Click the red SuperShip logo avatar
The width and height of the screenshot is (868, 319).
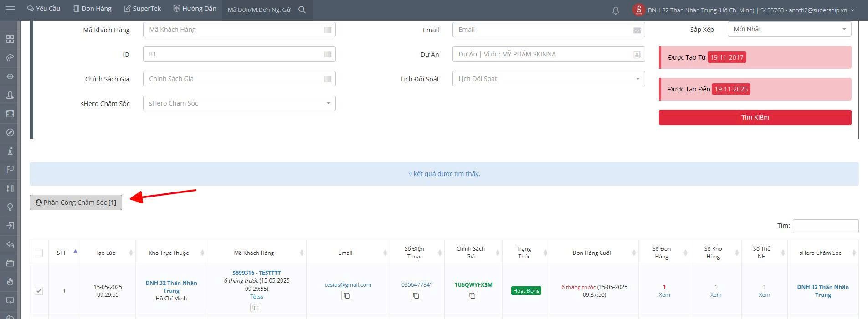639,10
